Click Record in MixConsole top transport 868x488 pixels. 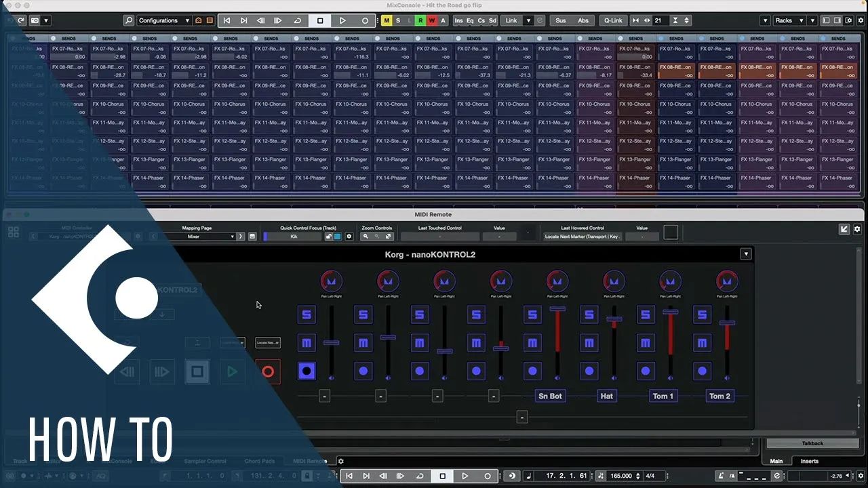(365, 20)
